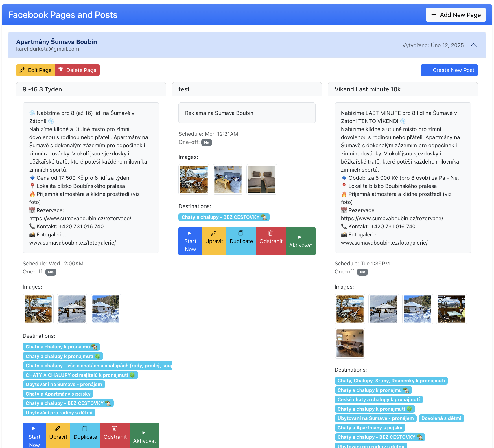Click the 'test' post card title
Viewport: 494px width, 448px height.
[184, 89]
